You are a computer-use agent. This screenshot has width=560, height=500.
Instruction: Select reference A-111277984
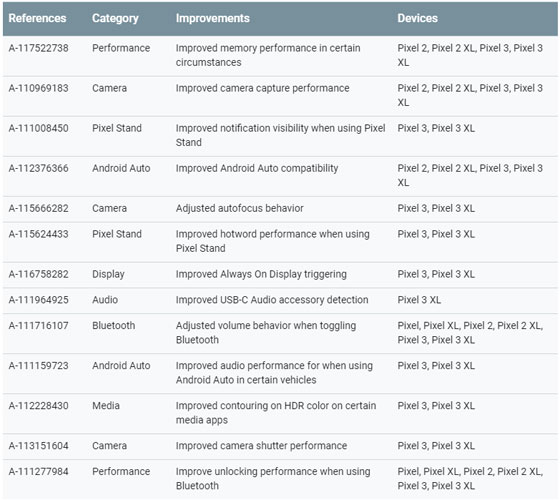click(39, 471)
